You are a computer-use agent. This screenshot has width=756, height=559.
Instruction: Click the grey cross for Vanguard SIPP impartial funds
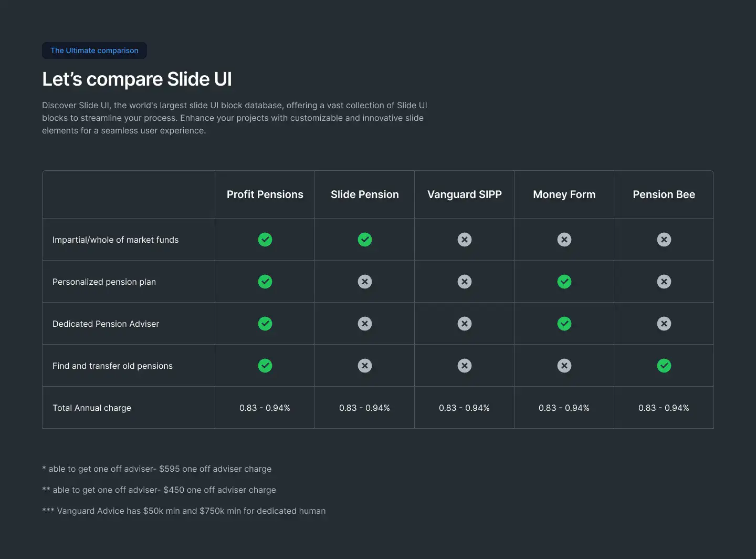tap(465, 240)
